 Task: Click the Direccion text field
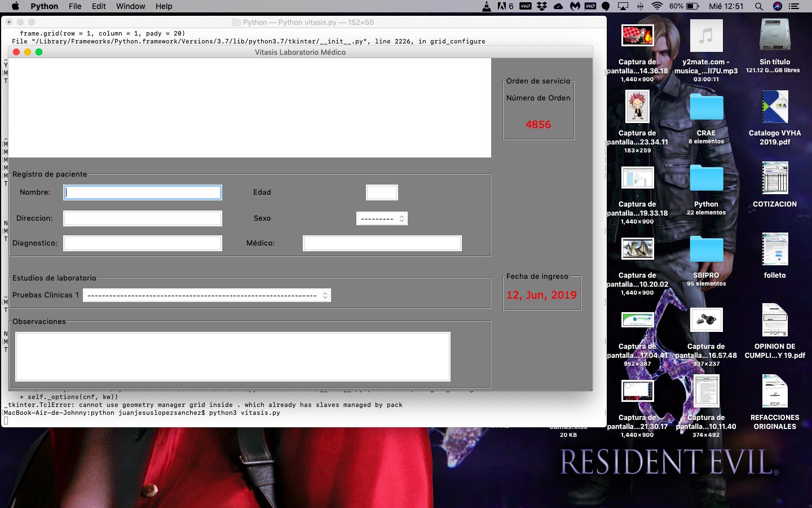point(143,218)
